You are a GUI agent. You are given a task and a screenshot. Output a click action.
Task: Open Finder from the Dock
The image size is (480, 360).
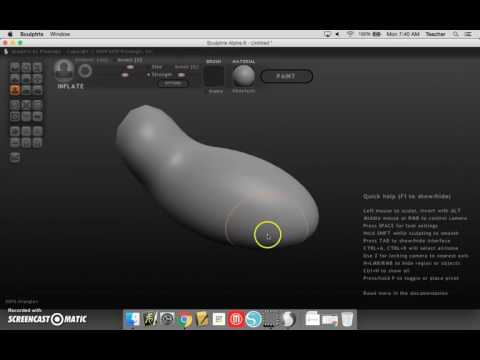[132, 319]
